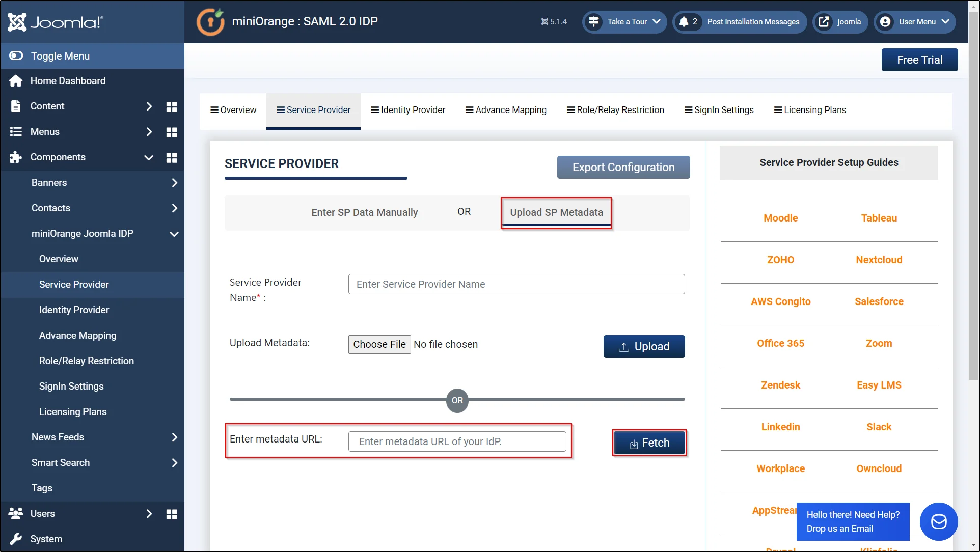Open the joomla site external link
The height and width of the screenshot is (552, 980).
pos(840,22)
